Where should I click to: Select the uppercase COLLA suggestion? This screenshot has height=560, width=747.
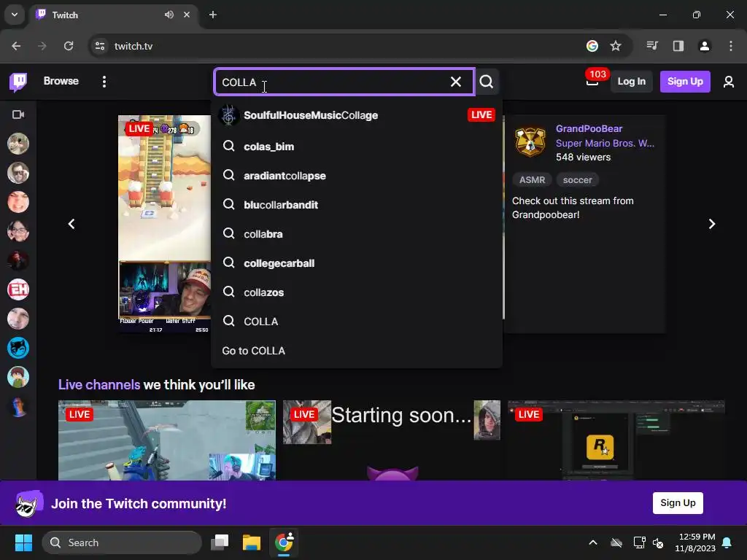click(x=357, y=321)
